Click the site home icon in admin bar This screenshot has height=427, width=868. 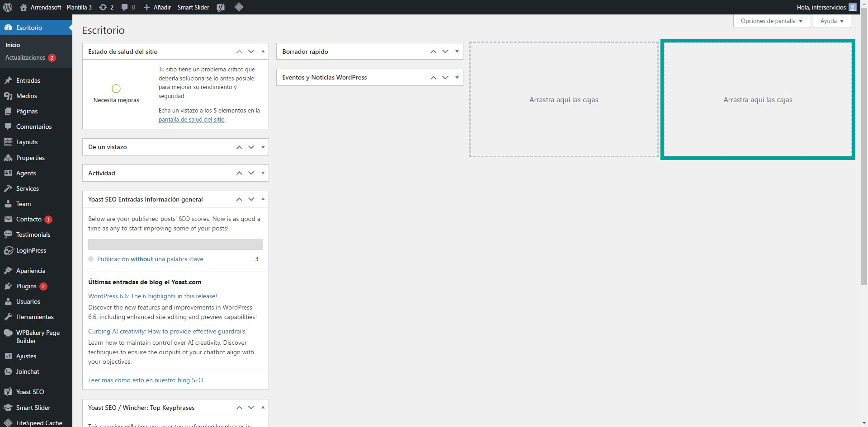pos(24,7)
